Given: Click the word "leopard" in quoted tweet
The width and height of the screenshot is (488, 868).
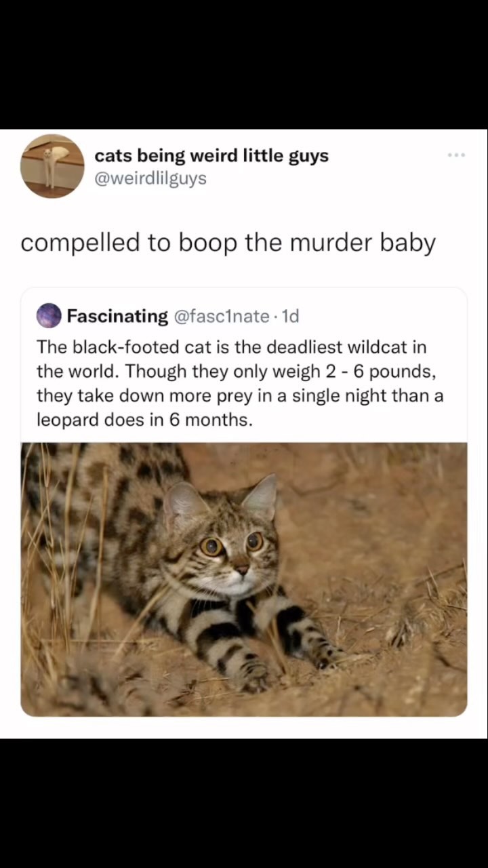Looking at the screenshot, I should (67, 420).
